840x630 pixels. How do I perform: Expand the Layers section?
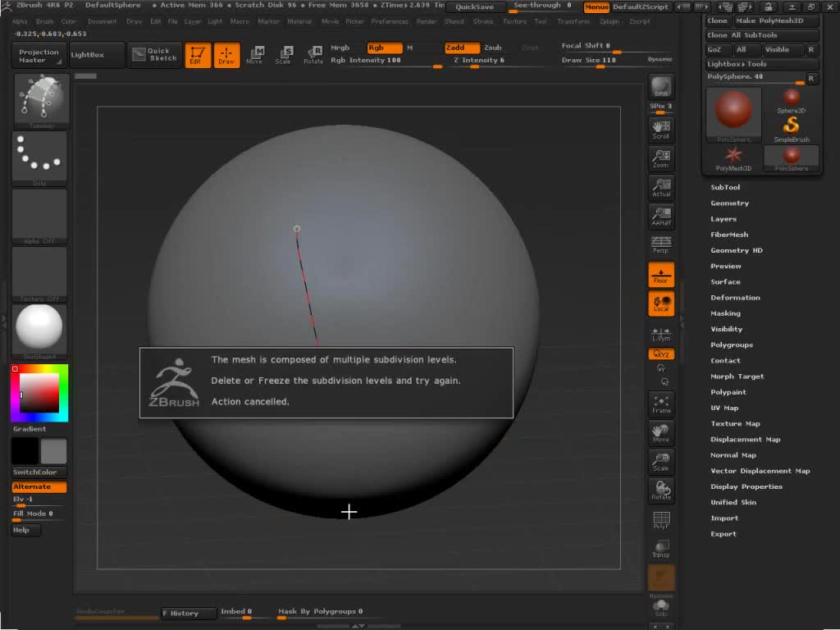pyautogui.click(x=724, y=218)
